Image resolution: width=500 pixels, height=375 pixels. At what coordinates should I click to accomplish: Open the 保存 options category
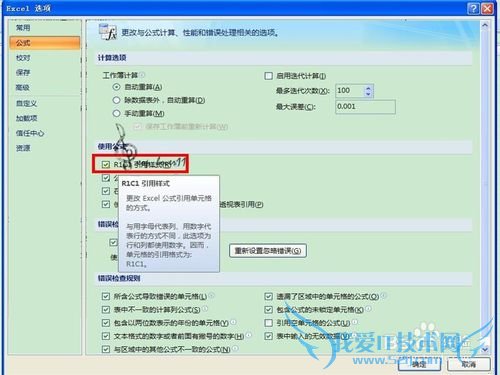click(x=23, y=72)
